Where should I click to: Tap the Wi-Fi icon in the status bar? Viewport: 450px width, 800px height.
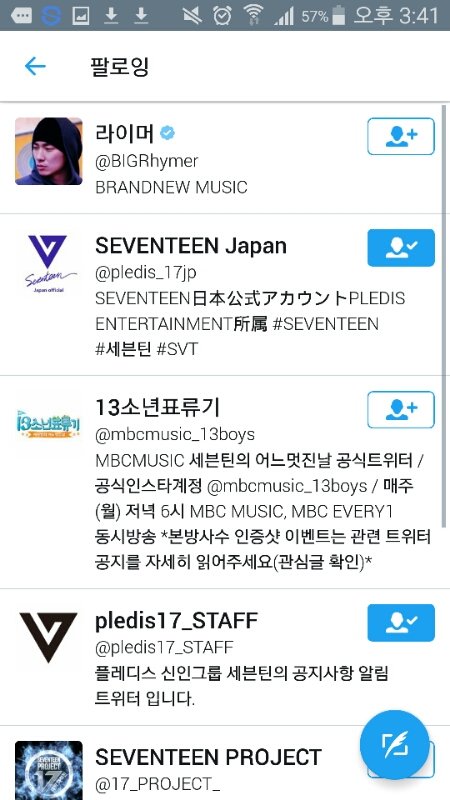tap(253, 15)
